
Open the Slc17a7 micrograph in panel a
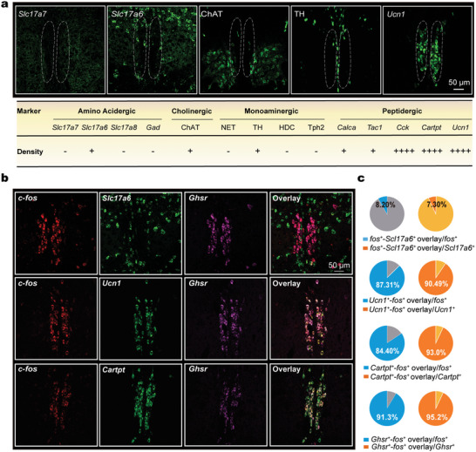tap(60, 50)
